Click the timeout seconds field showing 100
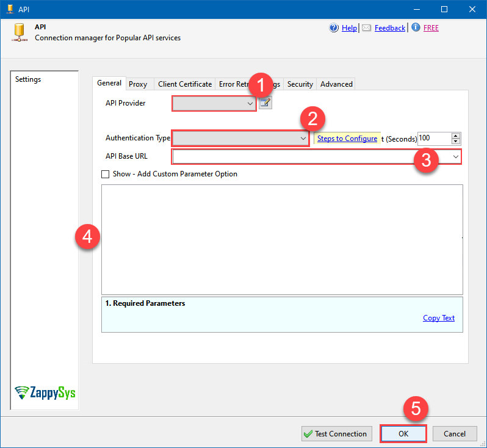 click(435, 139)
